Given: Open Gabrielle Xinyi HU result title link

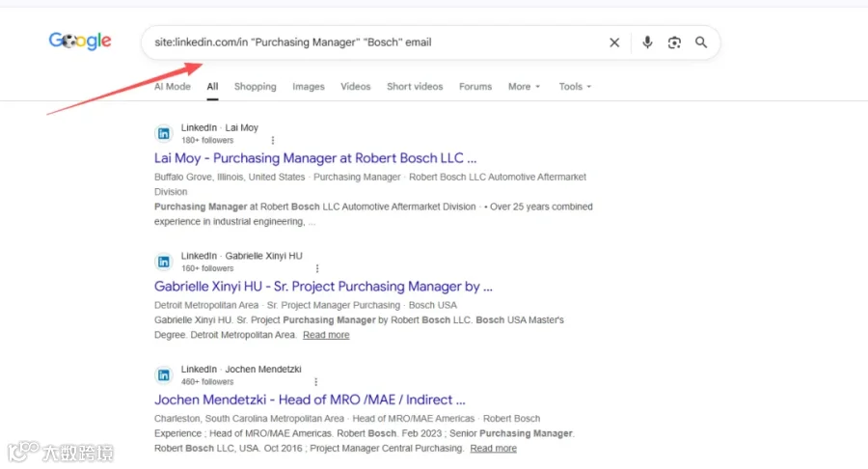Looking at the screenshot, I should (323, 287).
